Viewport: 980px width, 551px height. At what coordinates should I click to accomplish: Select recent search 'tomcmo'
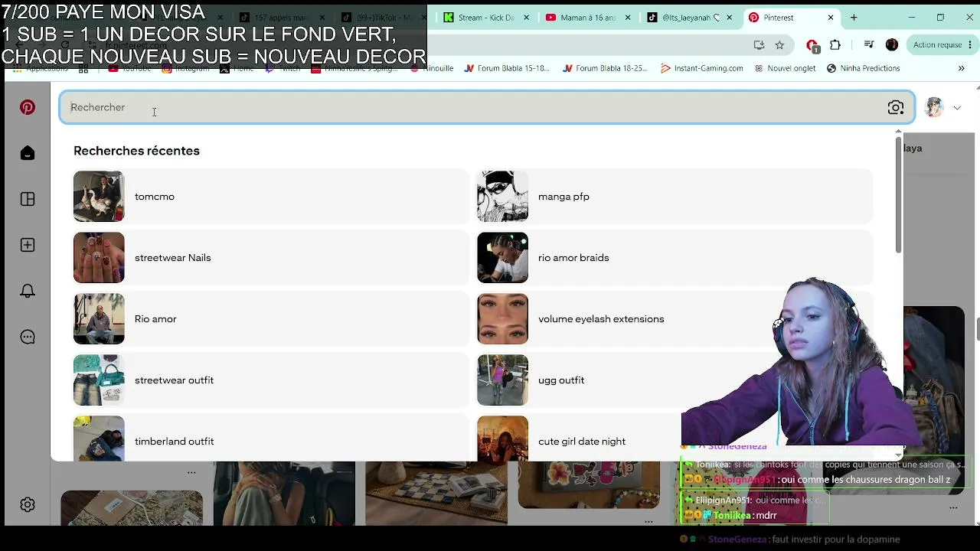(271, 197)
